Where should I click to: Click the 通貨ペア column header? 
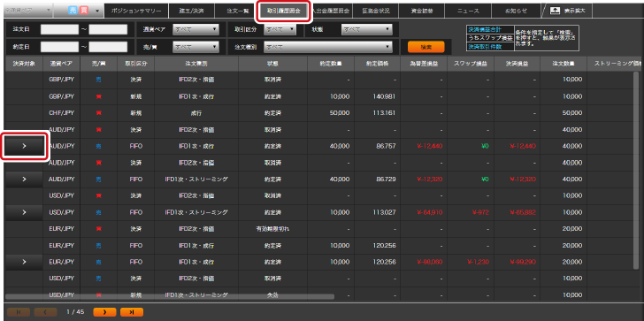(61, 64)
